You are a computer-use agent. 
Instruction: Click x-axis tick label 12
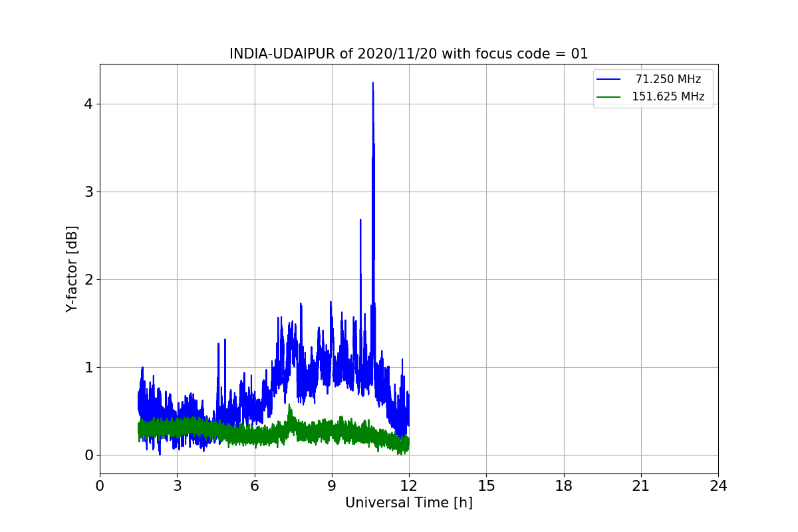(x=409, y=486)
